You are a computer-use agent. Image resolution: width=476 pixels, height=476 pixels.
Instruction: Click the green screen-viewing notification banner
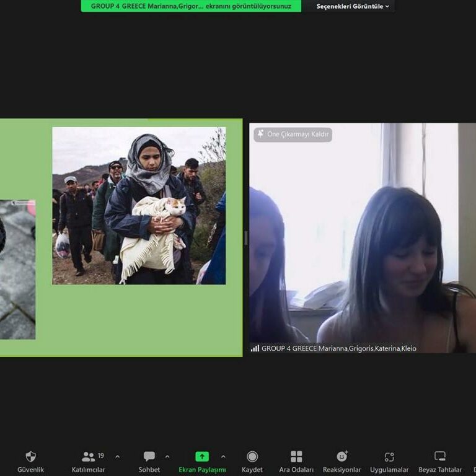tap(191, 6)
